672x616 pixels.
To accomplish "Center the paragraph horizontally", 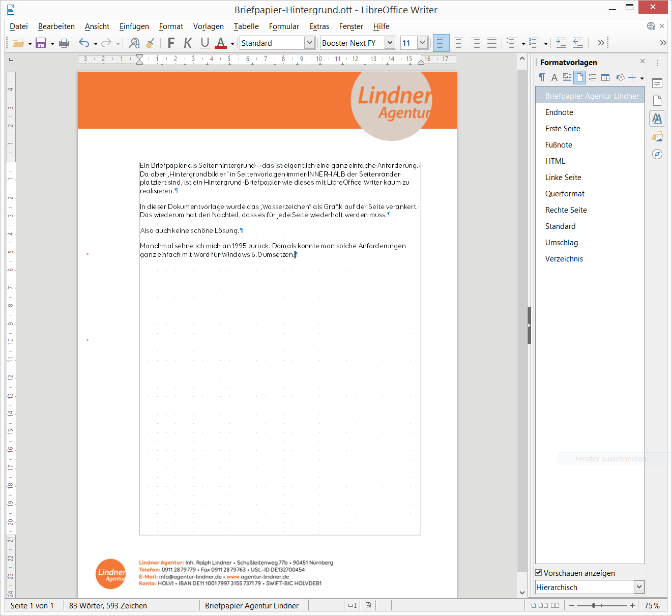I will click(458, 43).
